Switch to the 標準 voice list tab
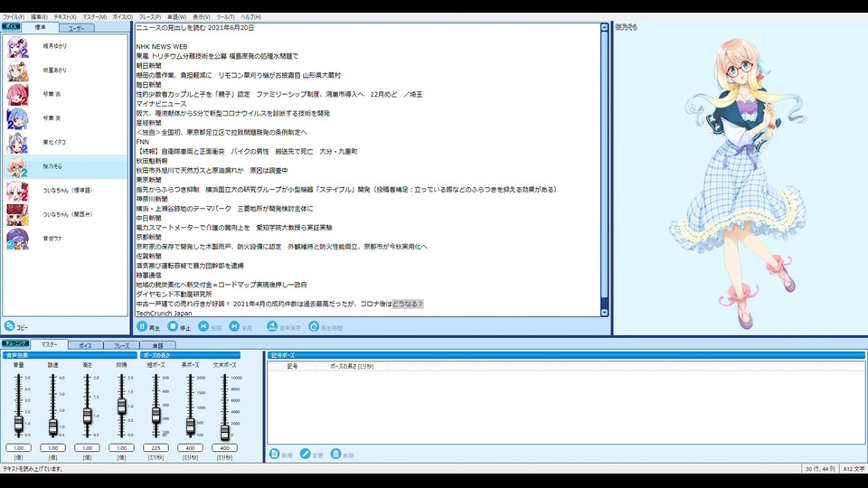The width and height of the screenshot is (868, 488). [x=41, y=27]
